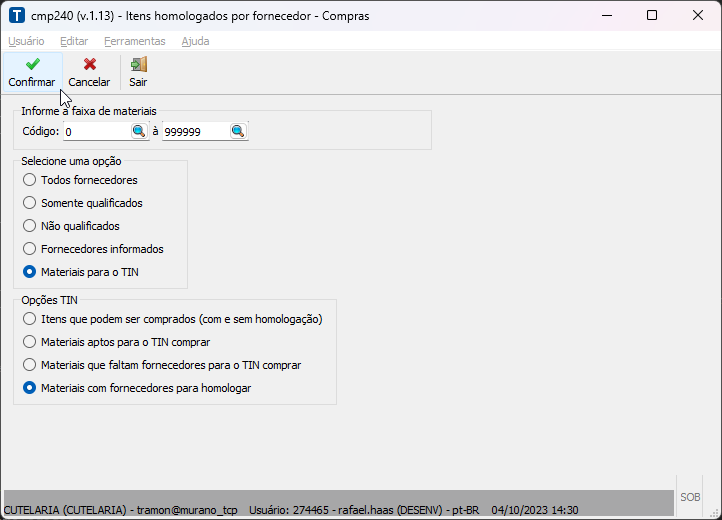Click the red Cancelar X icon
Viewport: 722px width, 520px height.
tap(89, 64)
